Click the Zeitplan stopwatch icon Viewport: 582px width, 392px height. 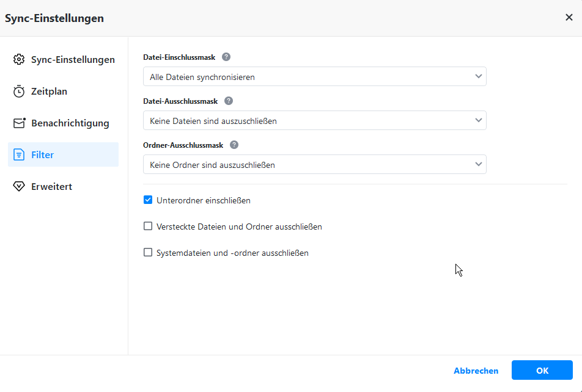(x=19, y=92)
